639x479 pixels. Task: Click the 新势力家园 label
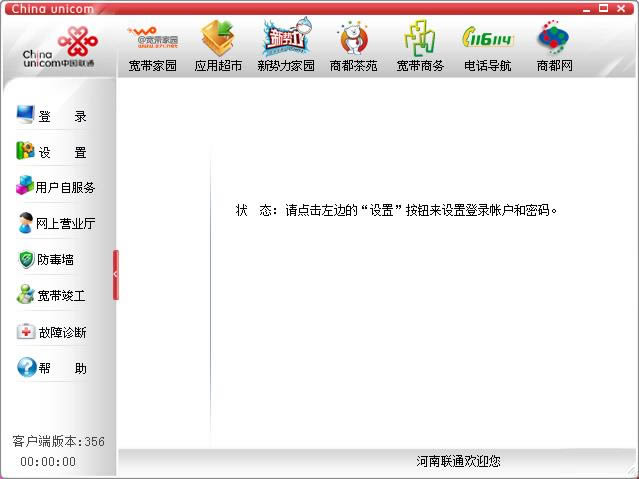pyautogui.click(x=286, y=66)
